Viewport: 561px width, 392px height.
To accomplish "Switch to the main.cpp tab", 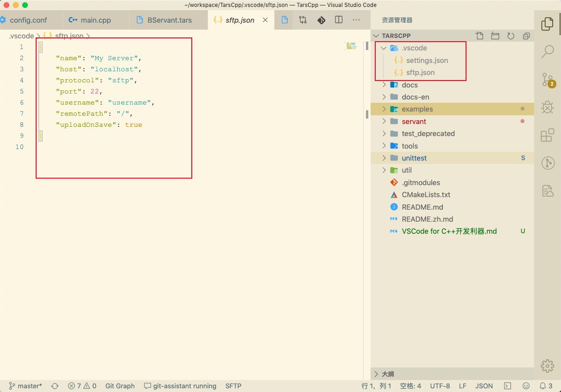I will pos(95,20).
